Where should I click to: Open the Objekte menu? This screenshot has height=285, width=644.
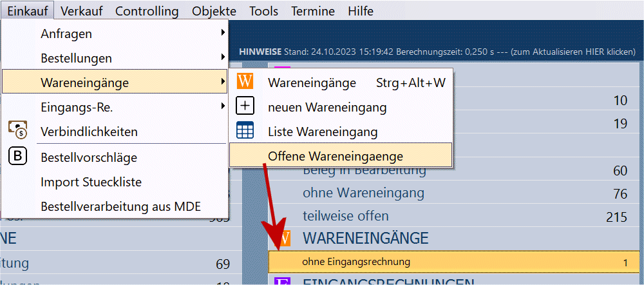[214, 11]
